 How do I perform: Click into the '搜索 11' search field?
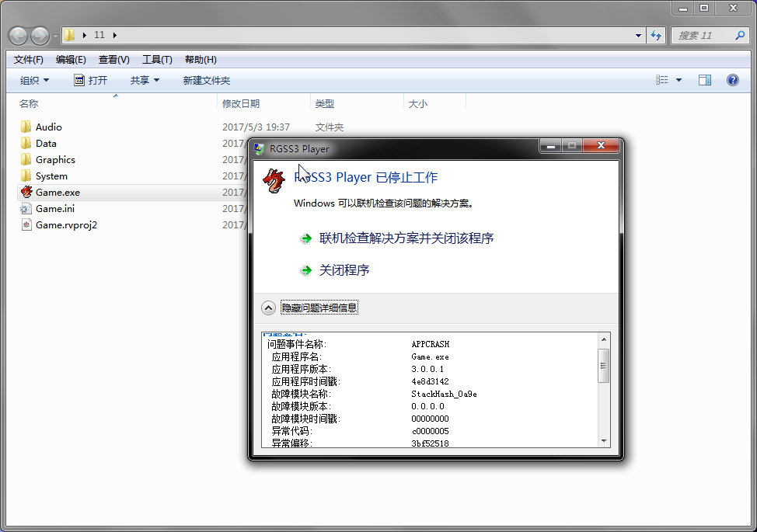(x=703, y=35)
